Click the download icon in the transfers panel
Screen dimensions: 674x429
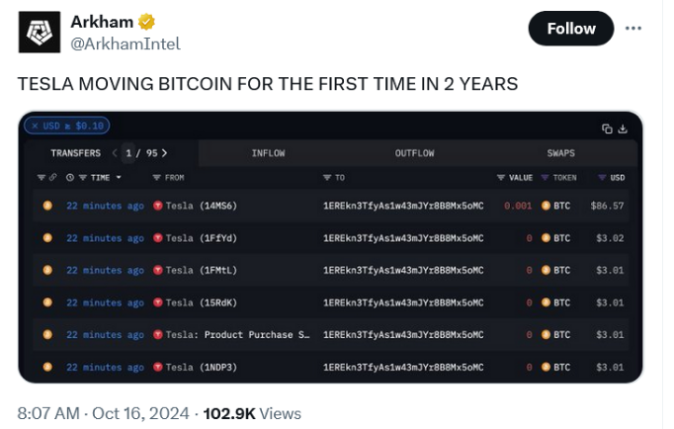tap(622, 129)
